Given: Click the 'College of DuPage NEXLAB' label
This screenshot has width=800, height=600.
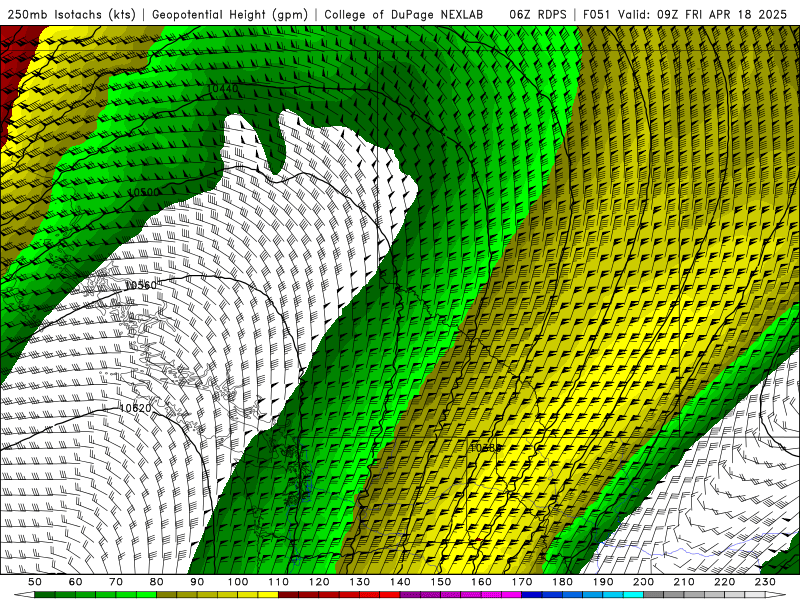Looking at the screenshot, I should point(404,14).
